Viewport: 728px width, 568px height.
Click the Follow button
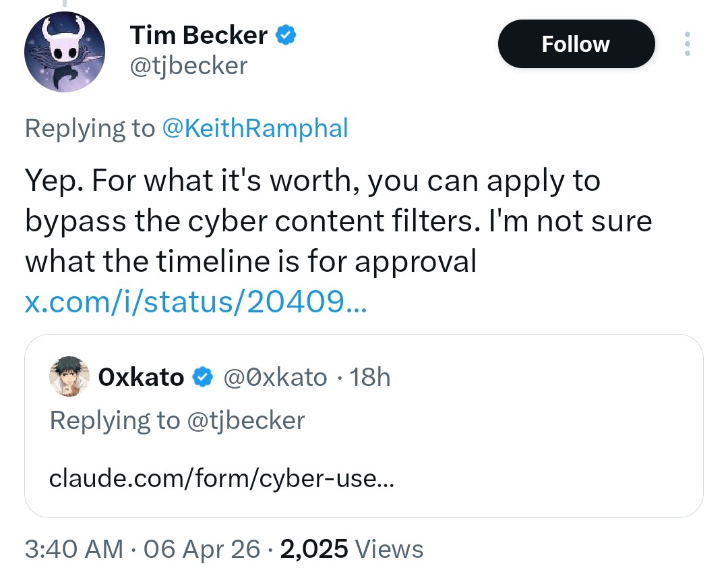(576, 45)
